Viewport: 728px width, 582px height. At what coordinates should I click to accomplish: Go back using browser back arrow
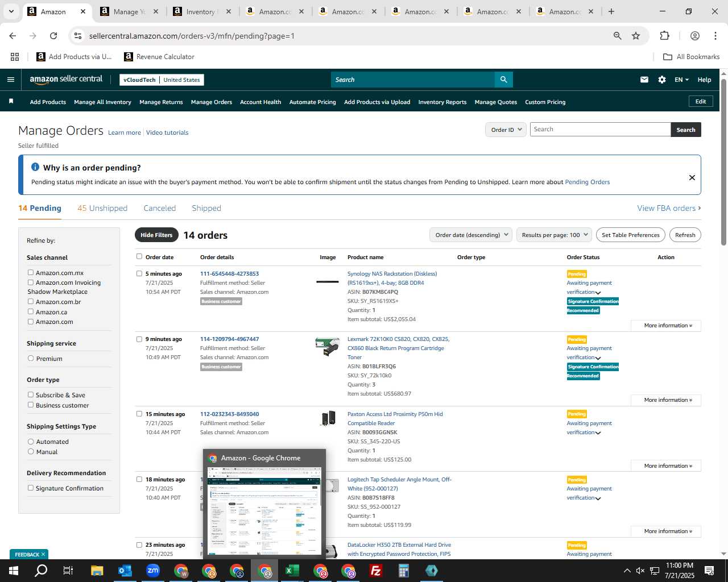13,36
